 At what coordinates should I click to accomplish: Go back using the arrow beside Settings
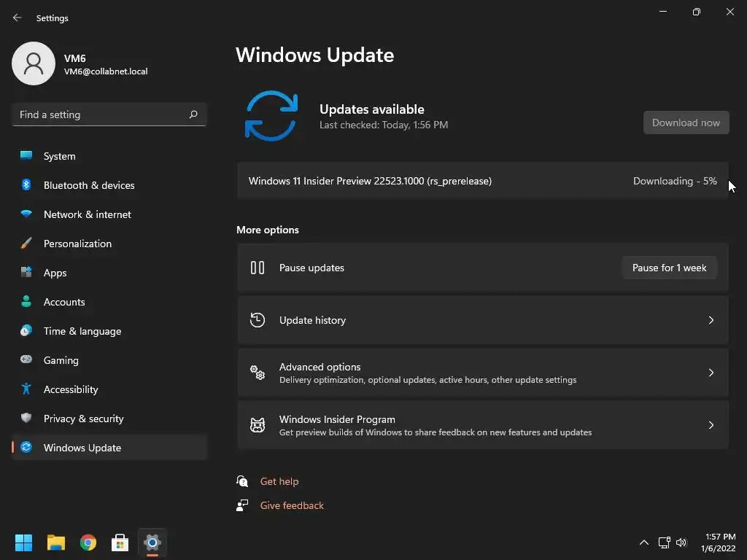[18, 17]
